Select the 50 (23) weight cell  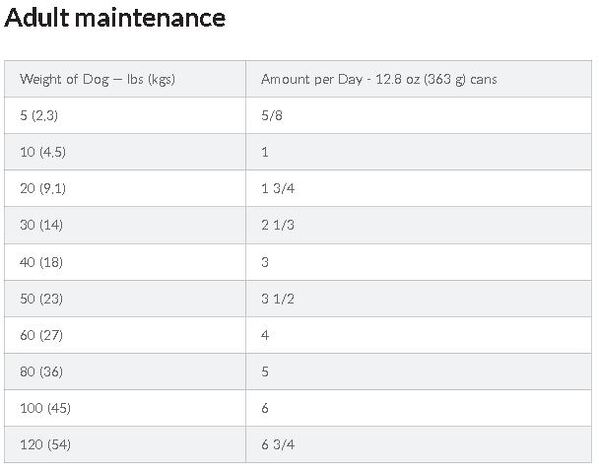[x=125, y=299]
